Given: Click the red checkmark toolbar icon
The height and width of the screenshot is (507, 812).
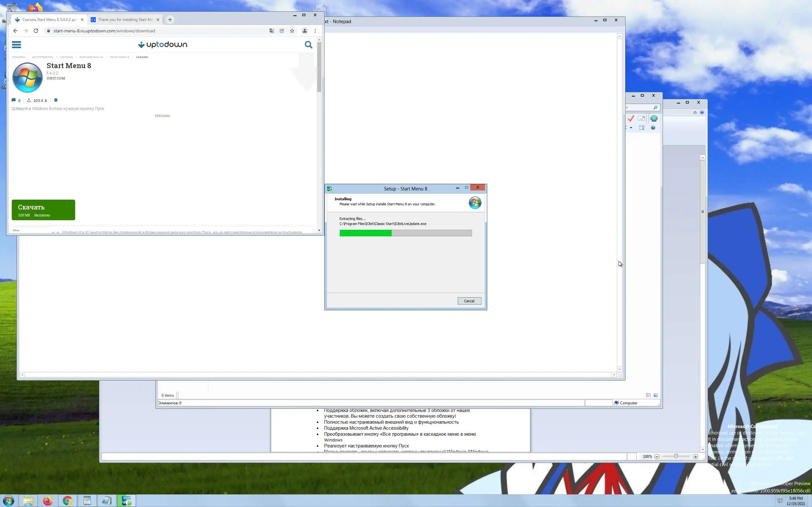Looking at the screenshot, I should coord(631,119).
